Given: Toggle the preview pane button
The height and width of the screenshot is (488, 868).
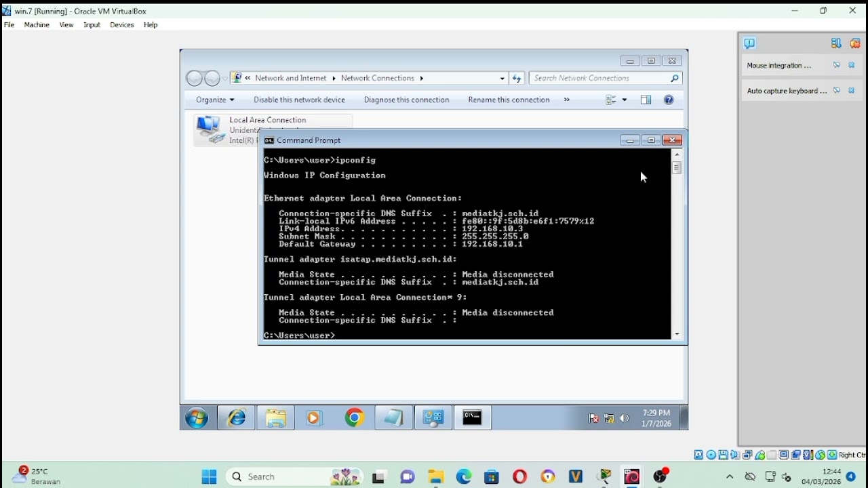Looking at the screenshot, I should click(x=646, y=100).
